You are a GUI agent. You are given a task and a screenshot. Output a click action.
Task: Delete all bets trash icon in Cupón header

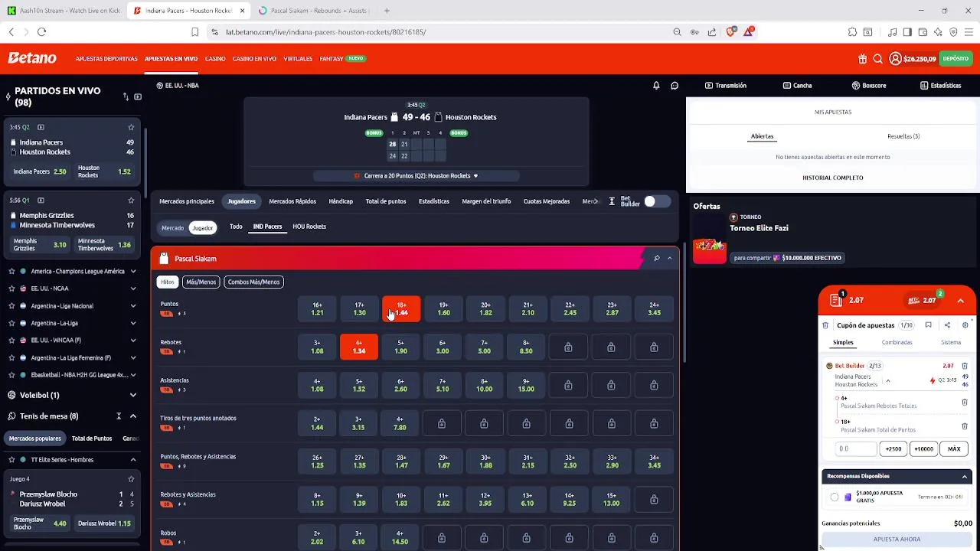click(825, 325)
